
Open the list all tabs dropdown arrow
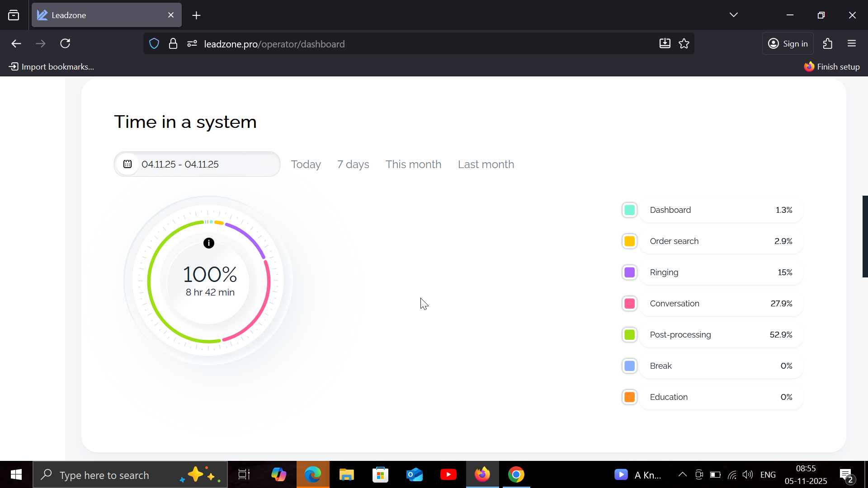[x=733, y=15]
